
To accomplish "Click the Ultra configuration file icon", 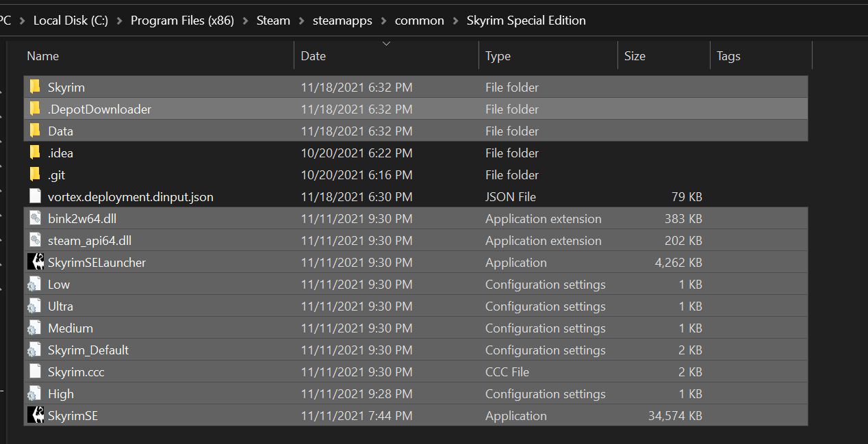I will click(x=34, y=306).
